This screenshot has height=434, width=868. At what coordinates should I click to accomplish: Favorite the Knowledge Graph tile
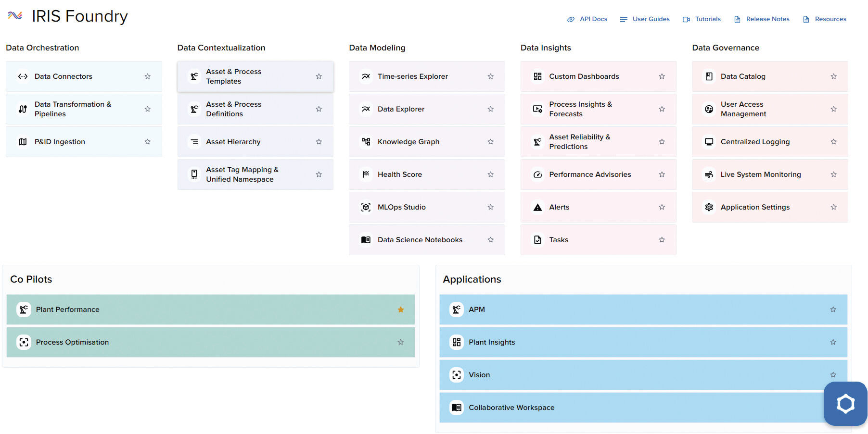490,141
